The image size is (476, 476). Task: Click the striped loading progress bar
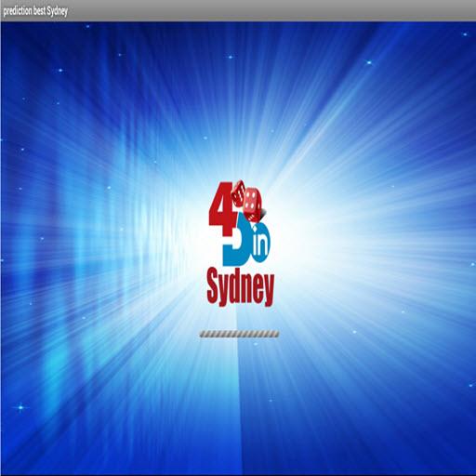click(x=239, y=334)
